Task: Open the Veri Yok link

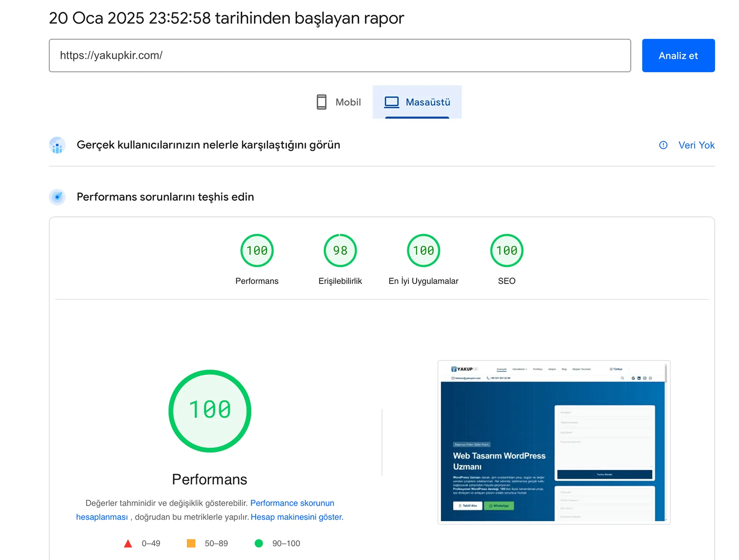Action: pyautogui.click(x=696, y=145)
